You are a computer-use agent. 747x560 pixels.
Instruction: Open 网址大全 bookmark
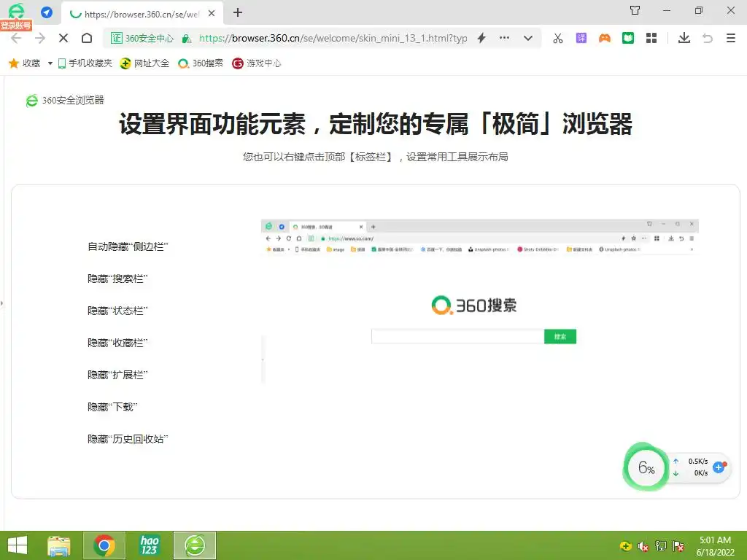coord(145,63)
